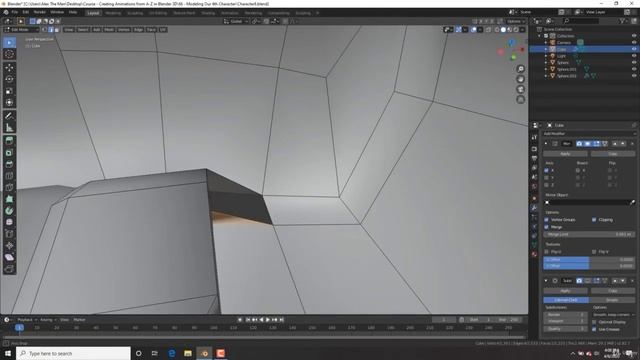This screenshot has height=360, width=640.
Task: Click the play animation button
Action: pyautogui.click(x=268, y=320)
